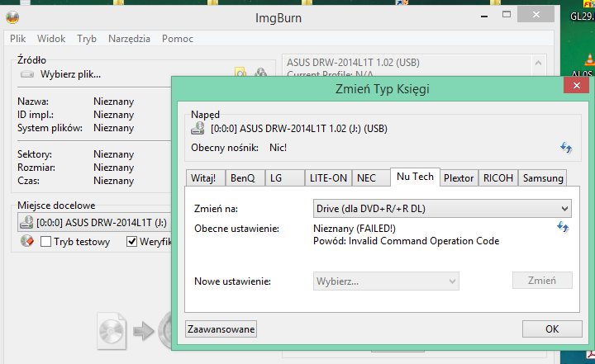
Task: Click the small drive icon next to Wybierz plik
Action: (x=27, y=74)
